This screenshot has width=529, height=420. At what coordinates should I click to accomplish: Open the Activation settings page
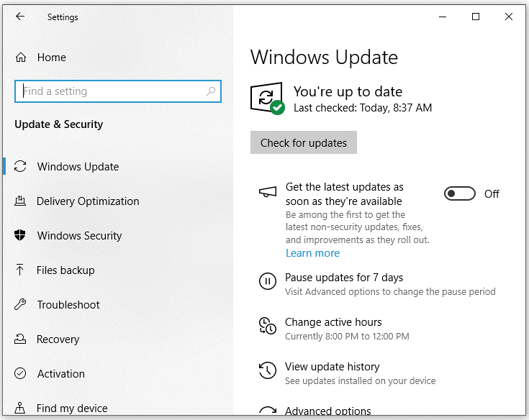pyautogui.click(x=60, y=374)
